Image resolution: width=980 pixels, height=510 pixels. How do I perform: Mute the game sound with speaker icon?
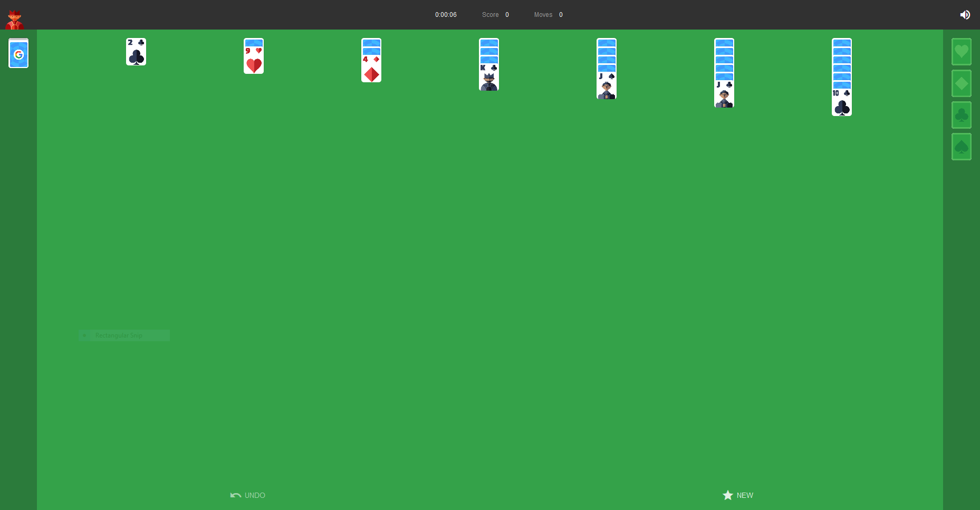click(x=965, y=15)
